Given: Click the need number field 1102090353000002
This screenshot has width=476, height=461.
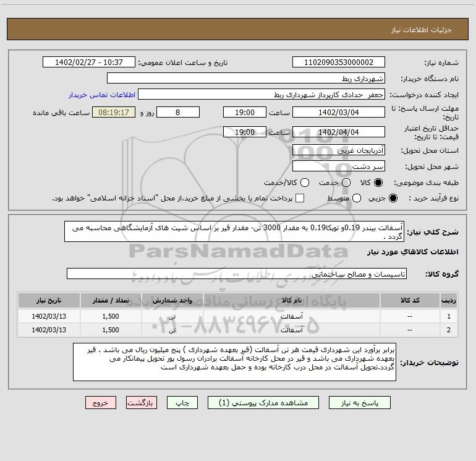Looking at the screenshot, I should point(339,62).
